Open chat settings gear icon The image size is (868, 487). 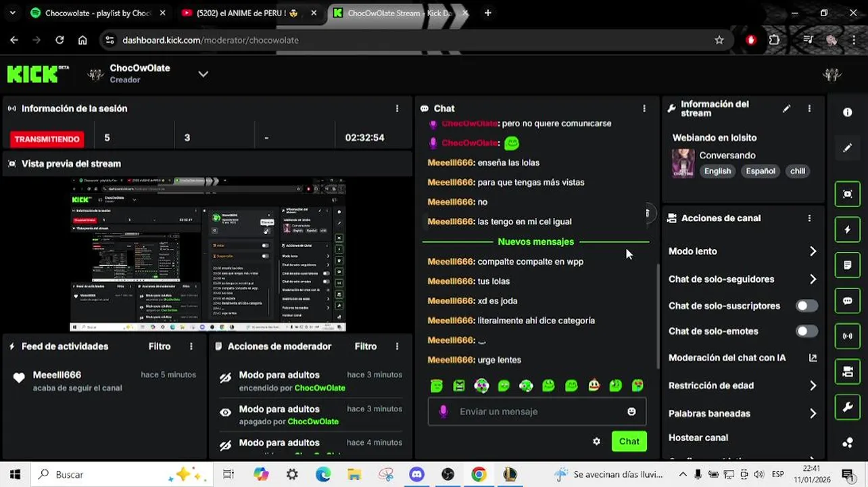(x=596, y=441)
